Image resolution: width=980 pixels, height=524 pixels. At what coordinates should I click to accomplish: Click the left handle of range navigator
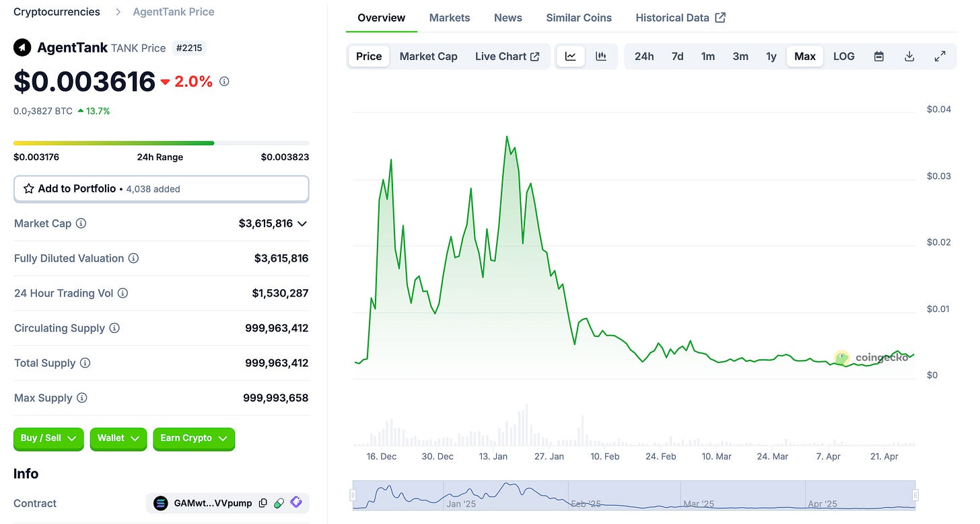[x=353, y=495]
